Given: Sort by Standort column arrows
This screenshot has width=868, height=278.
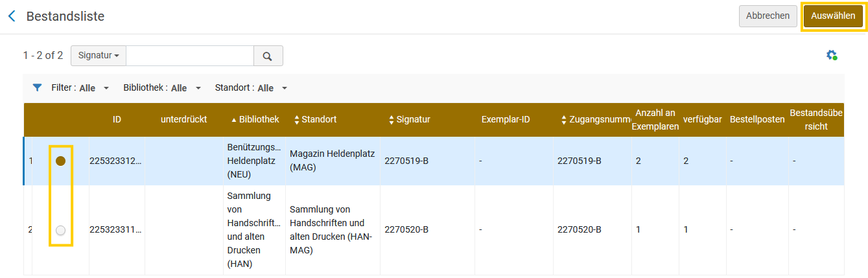Looking at the screenshot, I should point(297,120).
